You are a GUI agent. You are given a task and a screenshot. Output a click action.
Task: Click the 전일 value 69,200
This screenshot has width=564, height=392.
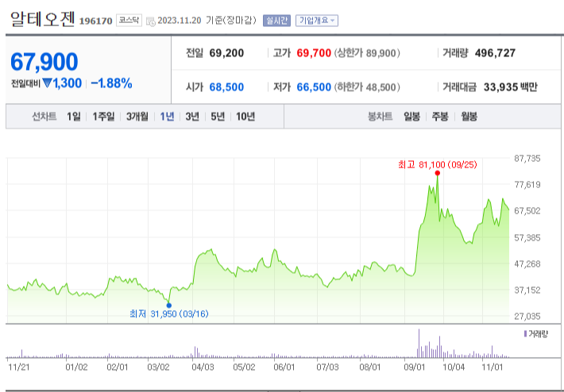coord(226,53)
